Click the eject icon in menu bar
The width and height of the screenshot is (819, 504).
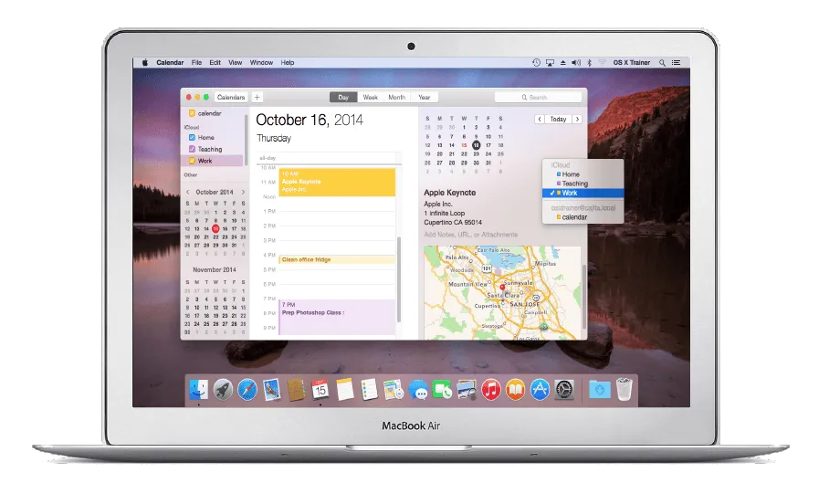(x=563, y=62)
